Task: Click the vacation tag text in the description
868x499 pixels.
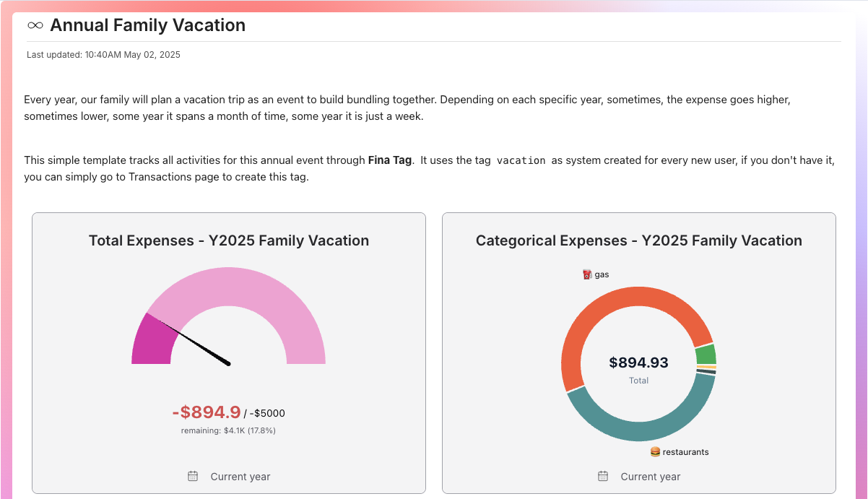Action: pos(522,160)
